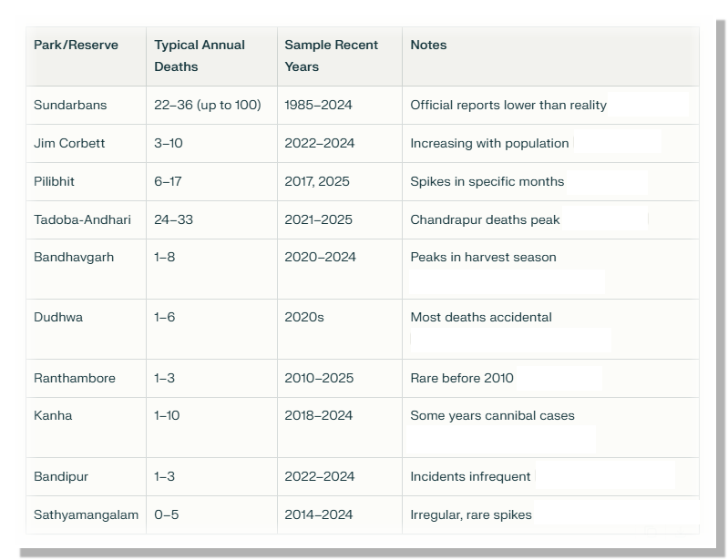The height and width of the screenshot is (560, 728).
Task: Click Ranthambore's 1–3 deaths value
Action: click(164, 378)
